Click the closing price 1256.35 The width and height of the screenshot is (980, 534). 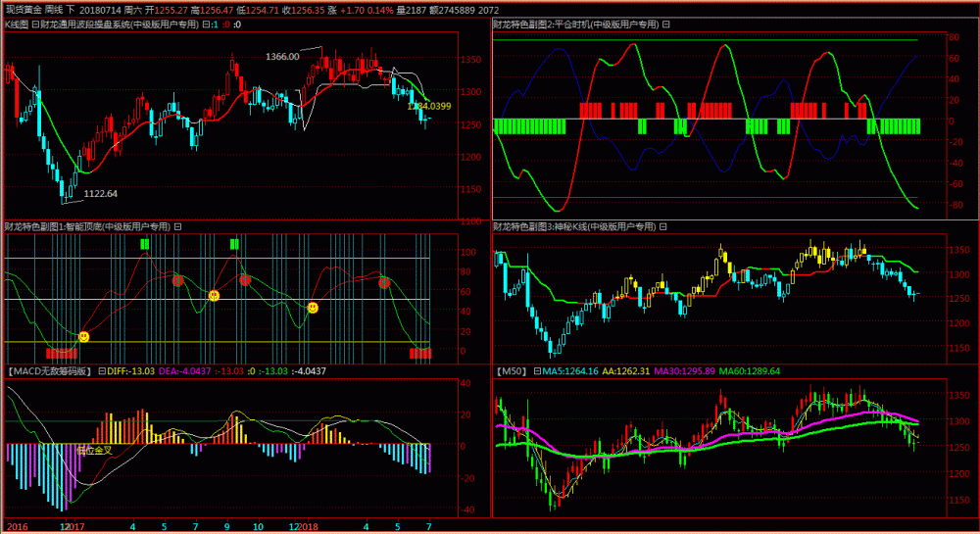tap(308, 10)
